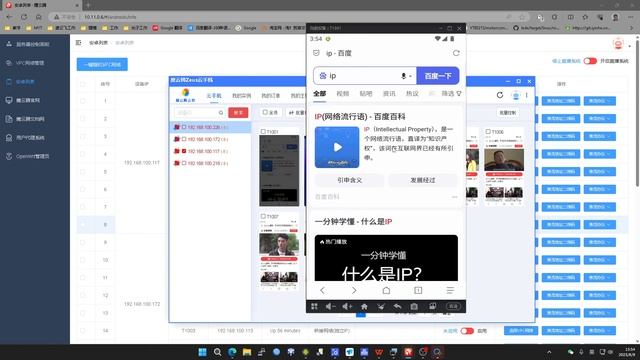
Task: Switch to the 云手机 tab
Action: point(213,96)
